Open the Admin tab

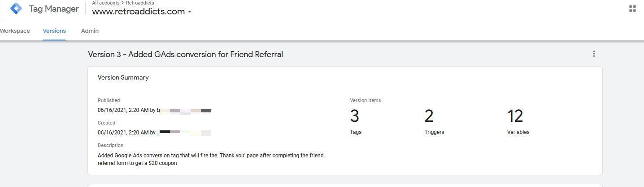(90, 31)
